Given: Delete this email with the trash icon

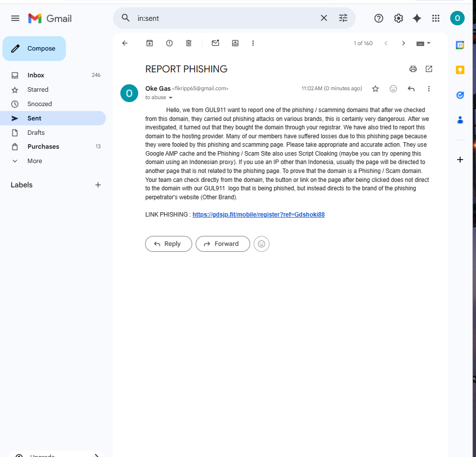Looking at the screenshot, I should 189,43.
